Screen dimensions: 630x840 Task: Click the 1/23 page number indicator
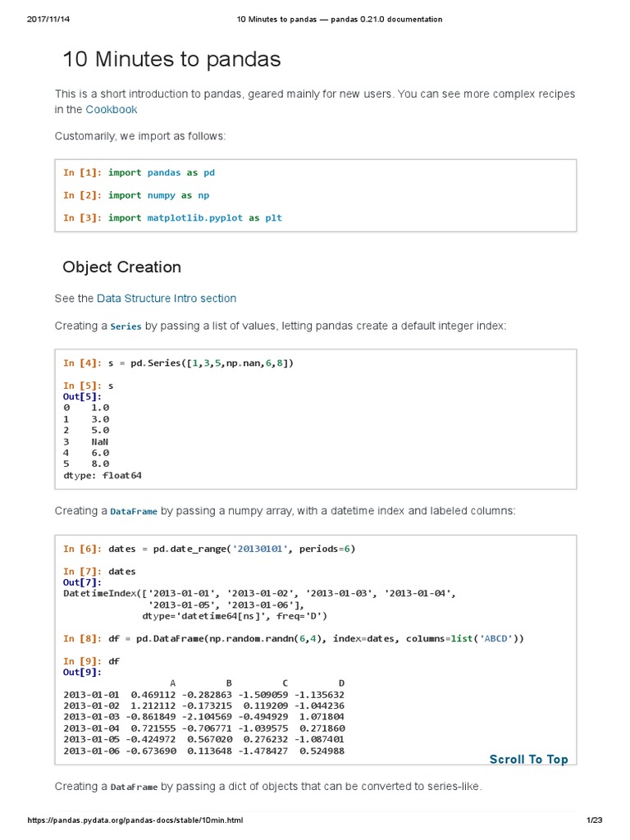tap(595, 820)
